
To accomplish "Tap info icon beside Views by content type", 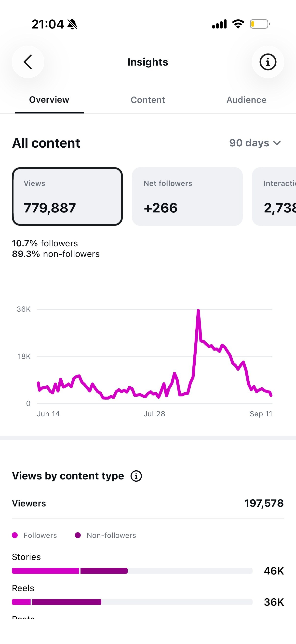I will (136, 476).
